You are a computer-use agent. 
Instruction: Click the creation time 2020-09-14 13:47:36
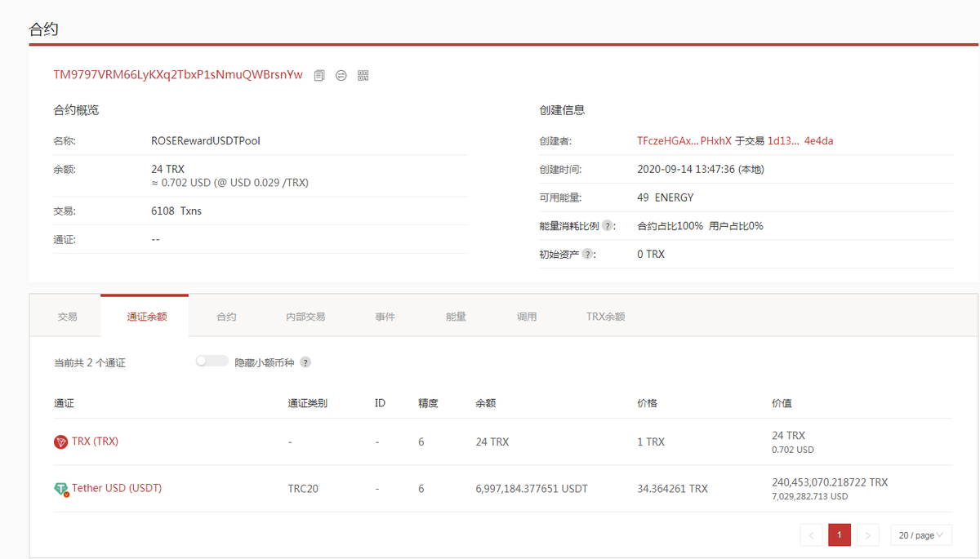(x=701, y=170)
